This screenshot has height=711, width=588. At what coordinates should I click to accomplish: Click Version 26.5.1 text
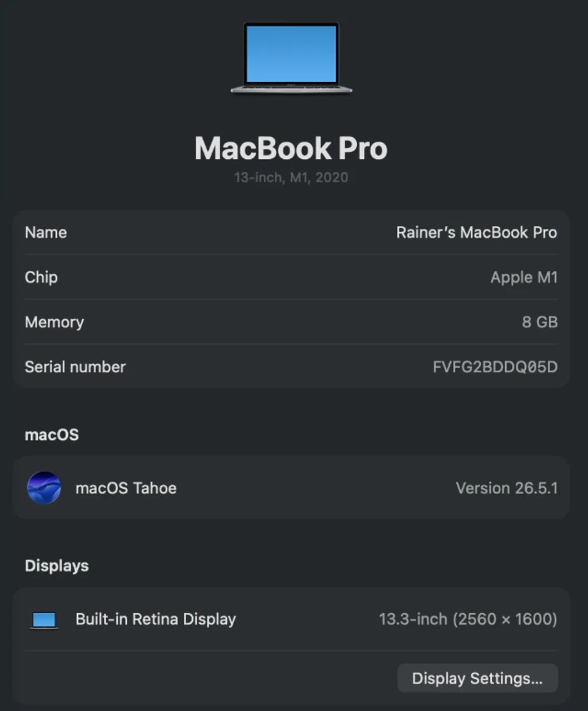click(506, 488)
